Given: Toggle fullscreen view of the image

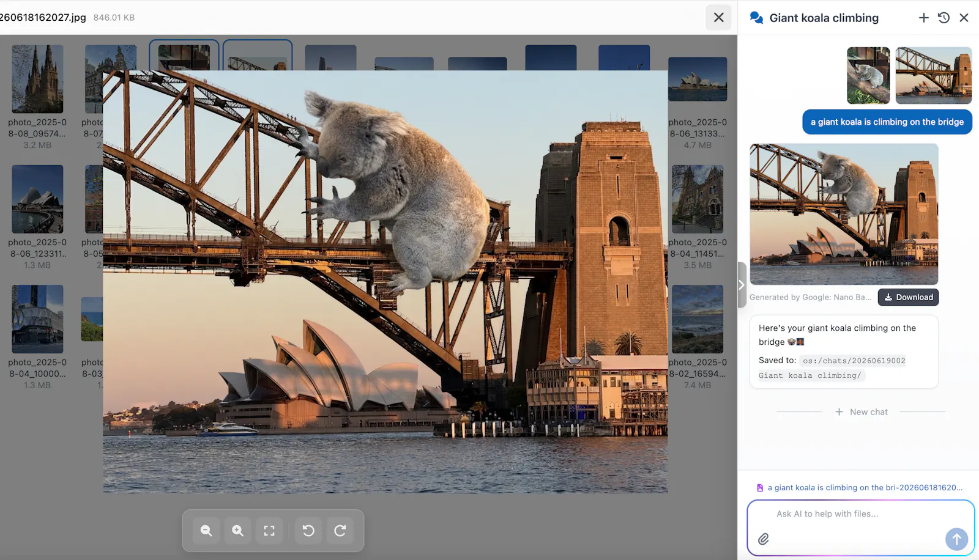Looking at the screenshot, I should [x=269, y=531].
